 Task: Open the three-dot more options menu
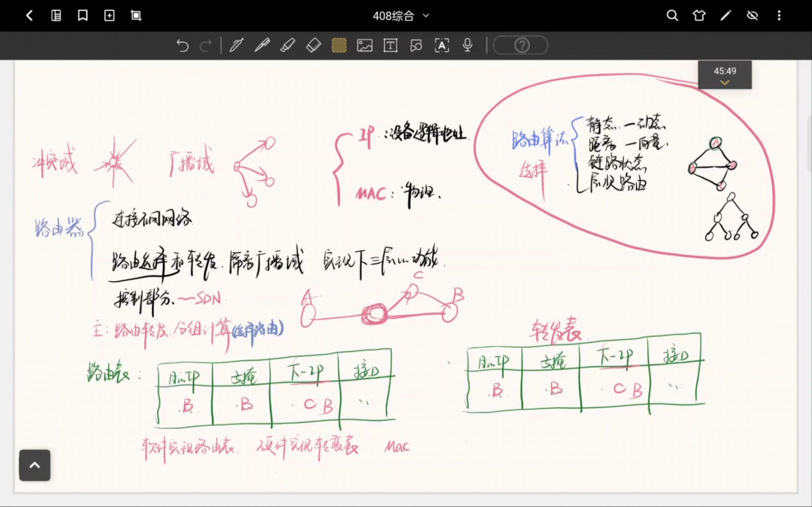coord(779,16)
